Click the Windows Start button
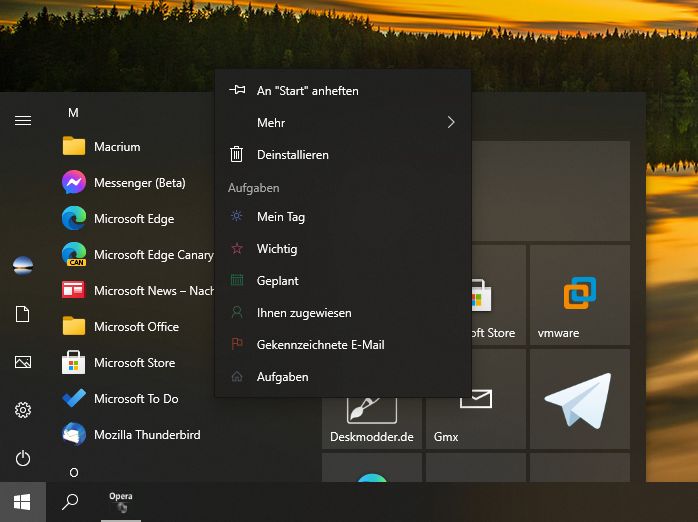This screenshot has width=698, height=522. tap(22, 502)
